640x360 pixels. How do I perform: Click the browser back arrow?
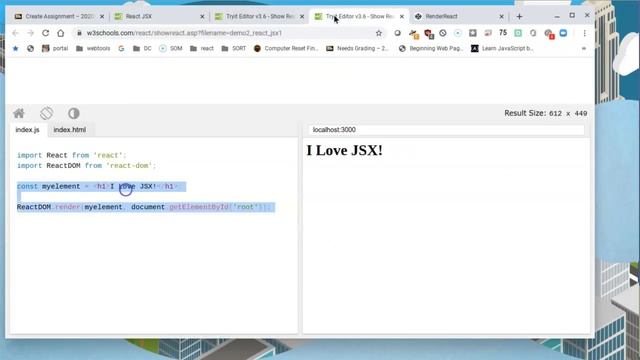(x=16, y=33)
